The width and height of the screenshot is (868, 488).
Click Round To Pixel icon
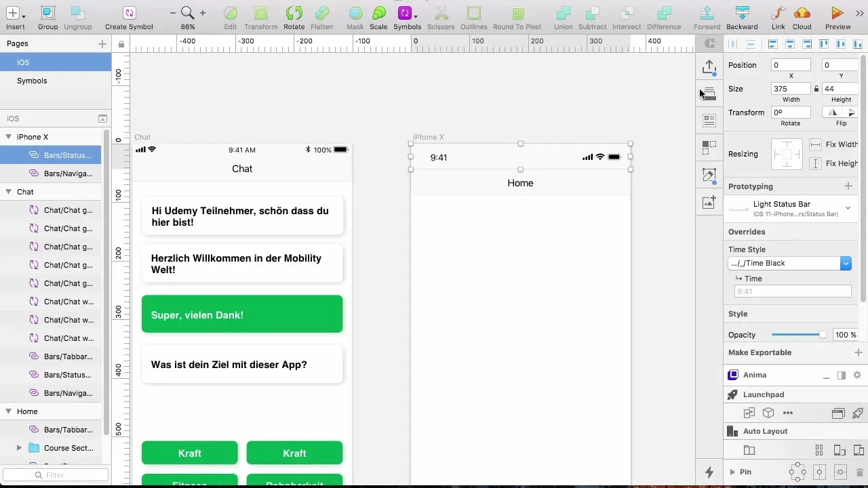click(517, 13)
